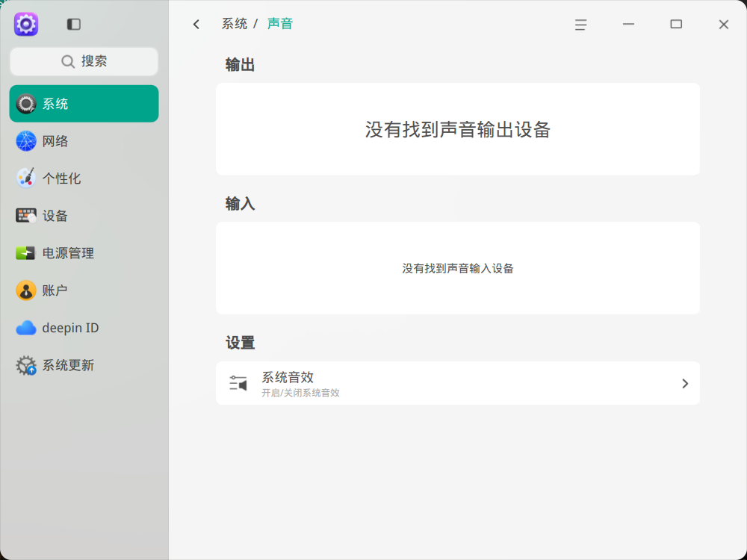Viewport: 747px width, 560px height.
Task: Click the 账户 user avatar icon
Action: pos(26,290)
